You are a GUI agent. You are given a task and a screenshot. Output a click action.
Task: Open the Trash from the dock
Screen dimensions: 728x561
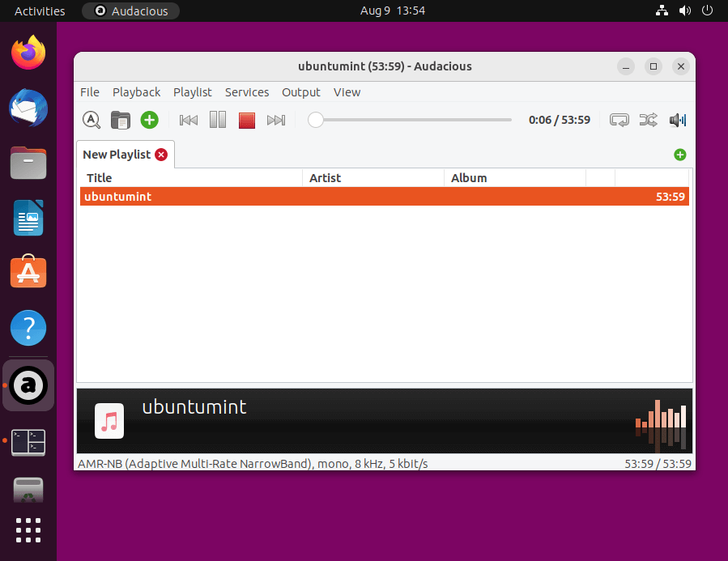click(x=28, y=491)
